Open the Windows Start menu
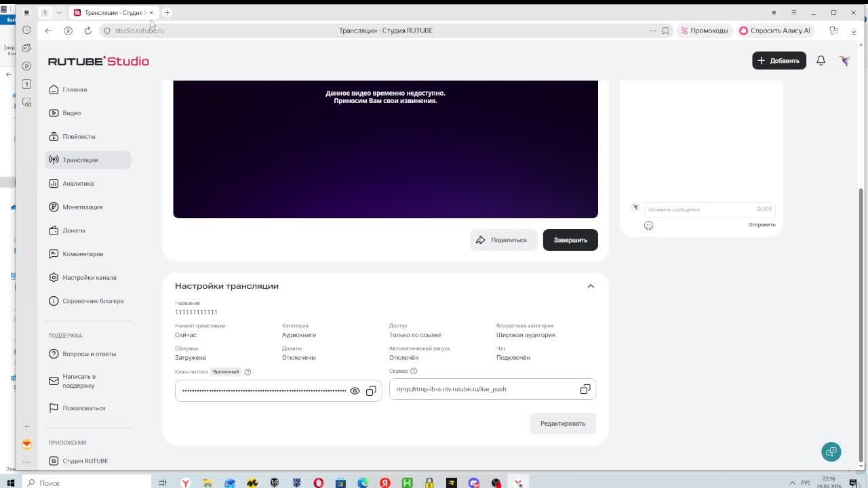Viewport: 868px width, 488px height. coord(11,483)
